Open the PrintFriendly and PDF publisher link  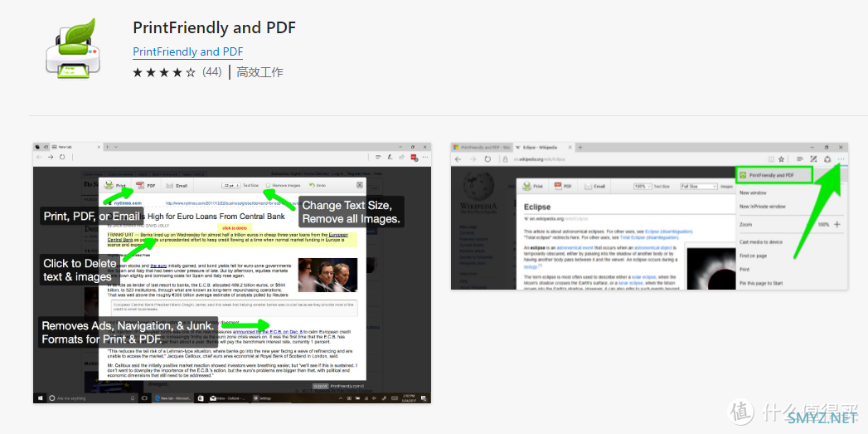(x=187, y=51)
